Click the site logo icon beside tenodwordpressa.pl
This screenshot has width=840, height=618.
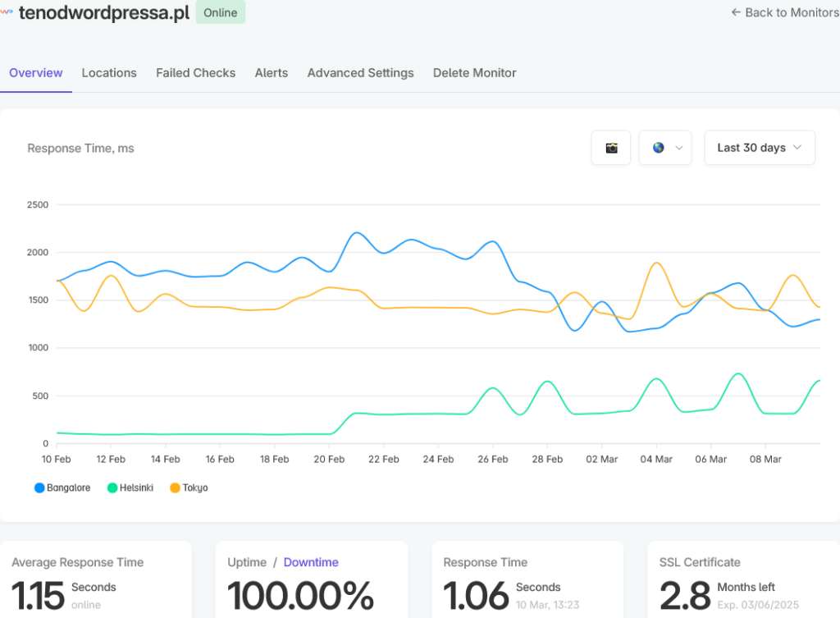(x=7, y=11)
